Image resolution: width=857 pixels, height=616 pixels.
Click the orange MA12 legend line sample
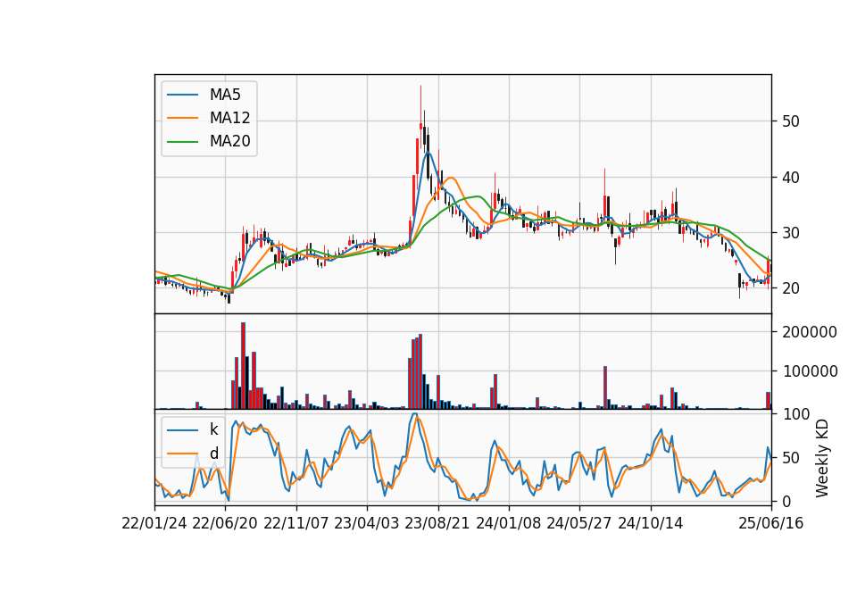(182, 118)
